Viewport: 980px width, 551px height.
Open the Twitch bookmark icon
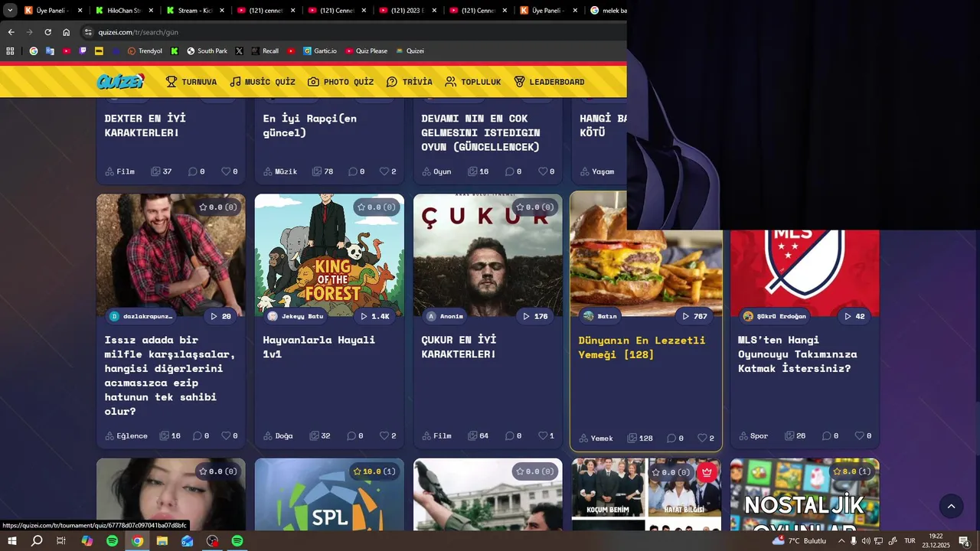click(x=83, y=51)
